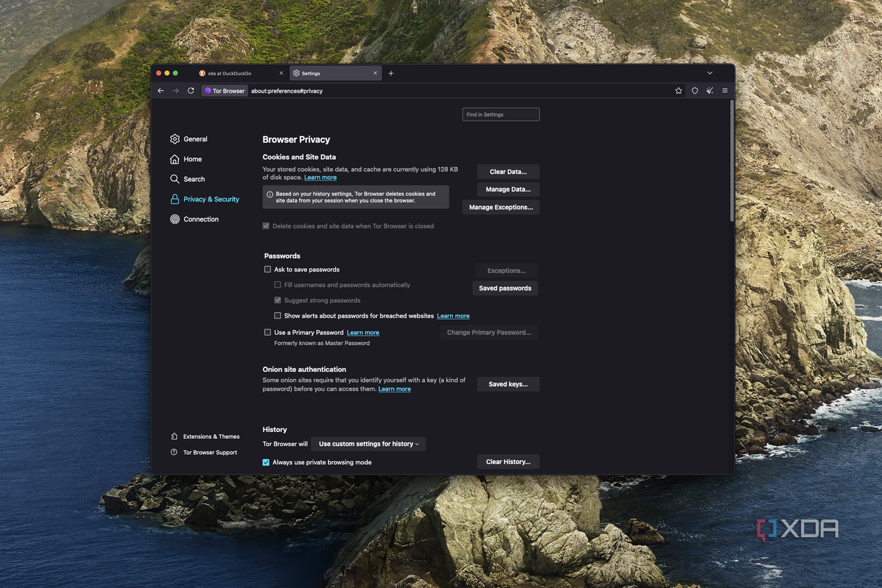Click the Onion site authentication heading
The image size is (882, 588).
coord(304,369)
